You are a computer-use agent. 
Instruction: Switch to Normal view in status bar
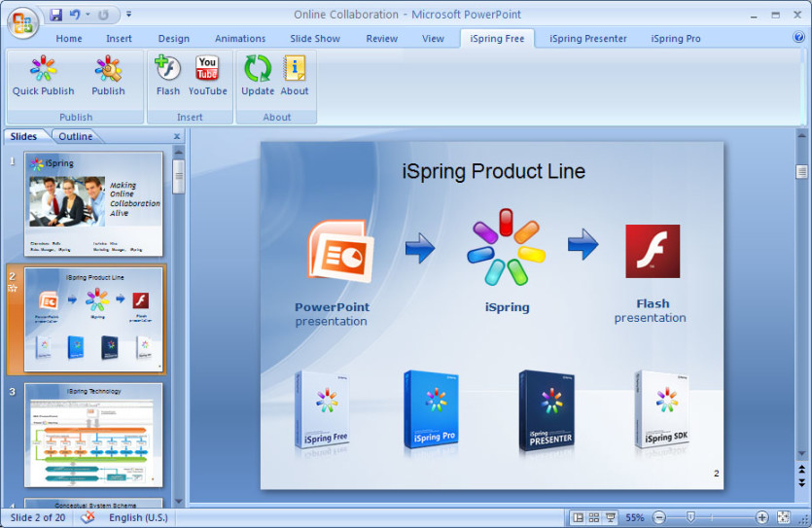point(578,517)
